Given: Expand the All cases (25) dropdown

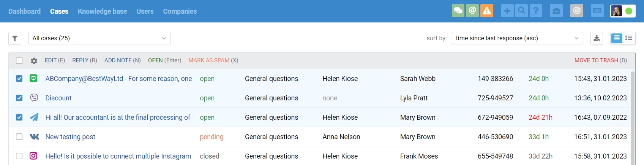Looking at the screenshot, I should 99,38.
